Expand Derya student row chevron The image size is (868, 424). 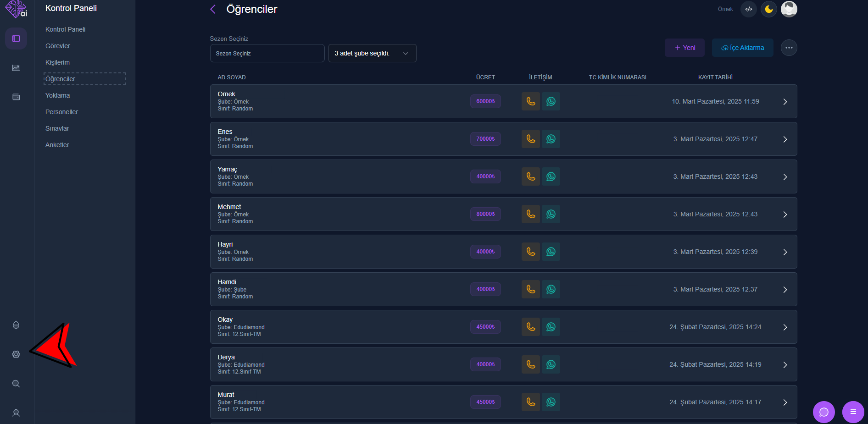coord(785,365)
